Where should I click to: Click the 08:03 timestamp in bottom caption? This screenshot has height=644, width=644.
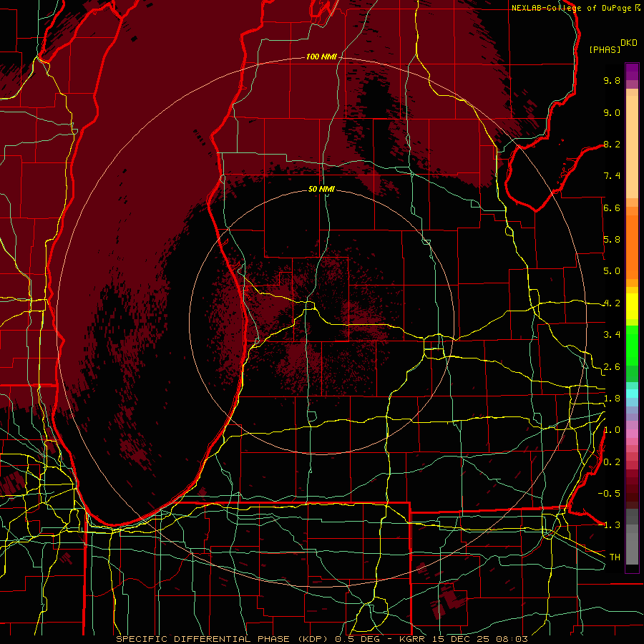click(513, 639)
